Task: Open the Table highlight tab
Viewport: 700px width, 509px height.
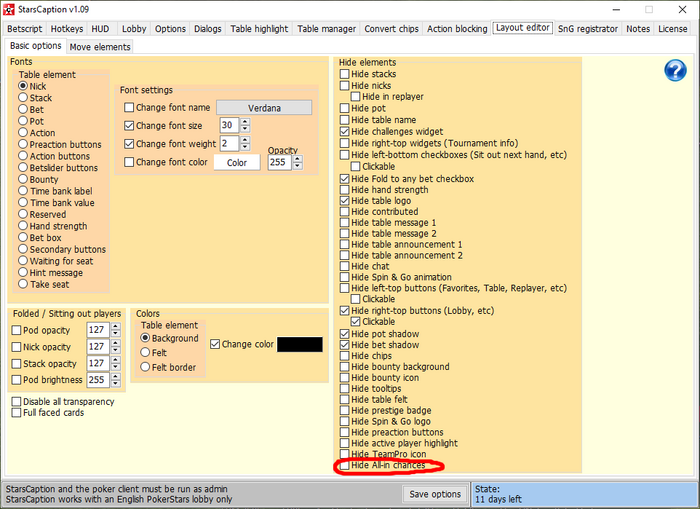Action: point(259,29)
